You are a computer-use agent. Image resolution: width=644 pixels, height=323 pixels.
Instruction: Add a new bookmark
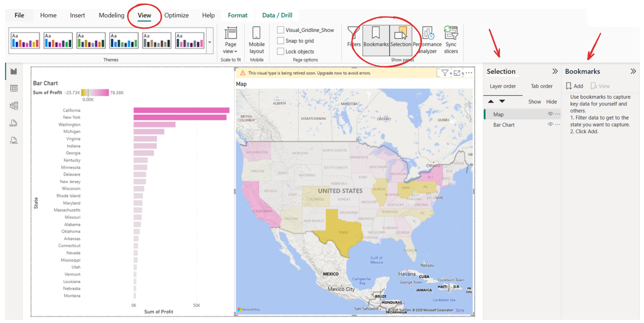point(575,86)
